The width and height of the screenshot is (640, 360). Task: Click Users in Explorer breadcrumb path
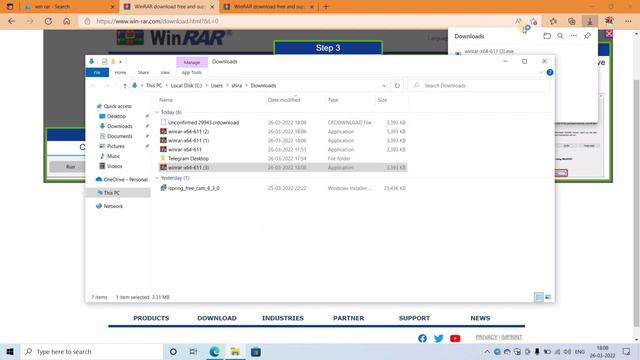pyautogui.click(x=216, y=86)
